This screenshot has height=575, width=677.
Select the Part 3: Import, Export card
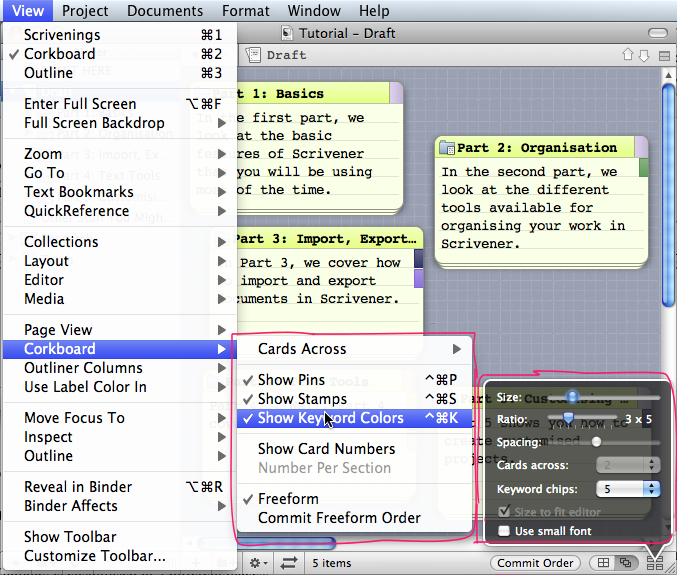(x=329, y=281)
